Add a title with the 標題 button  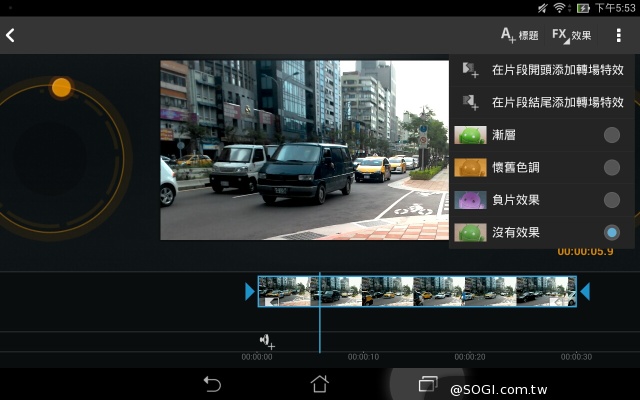(520, 36)
